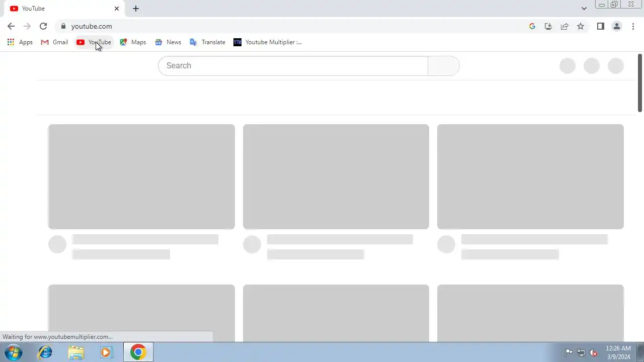
Task: Share this page using the share icon
Action: tap(565, 26)
